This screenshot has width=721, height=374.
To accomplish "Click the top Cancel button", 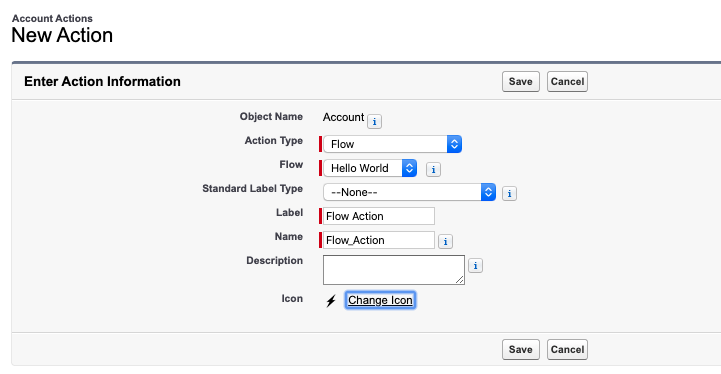I will [567, 81].
